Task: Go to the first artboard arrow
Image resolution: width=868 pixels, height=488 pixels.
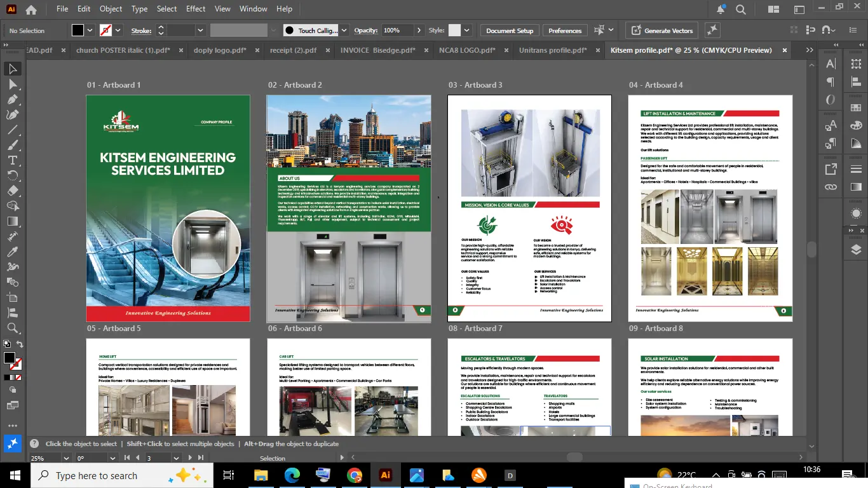Action: pyautogui.click(x=127, y=457)
